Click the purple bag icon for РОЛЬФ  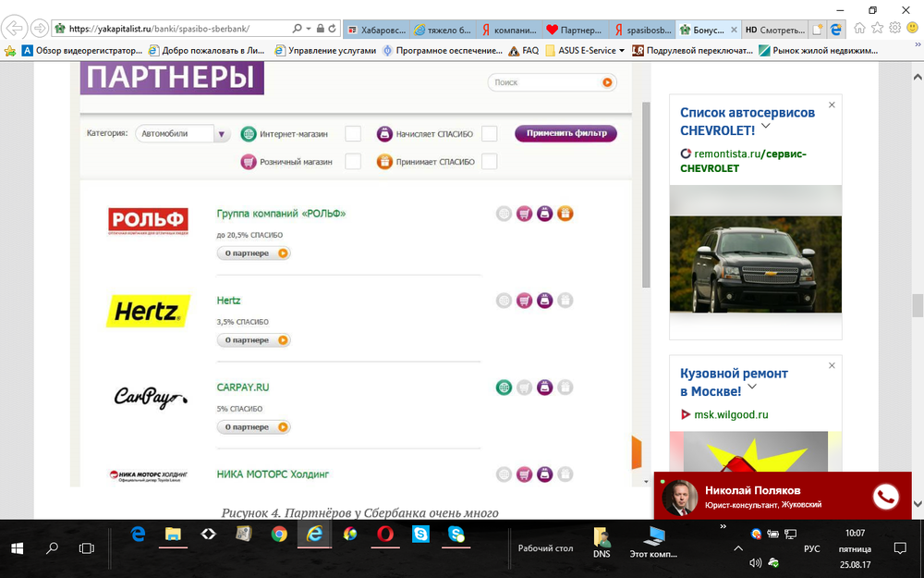(545, 214)
